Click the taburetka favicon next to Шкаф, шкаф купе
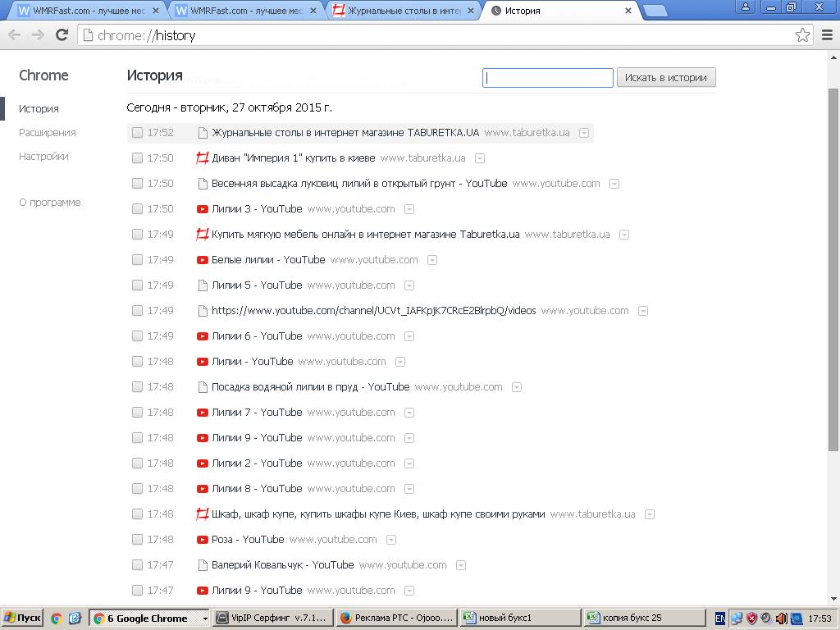This screenshot has width=840, height=630. [x=202, y=514]
